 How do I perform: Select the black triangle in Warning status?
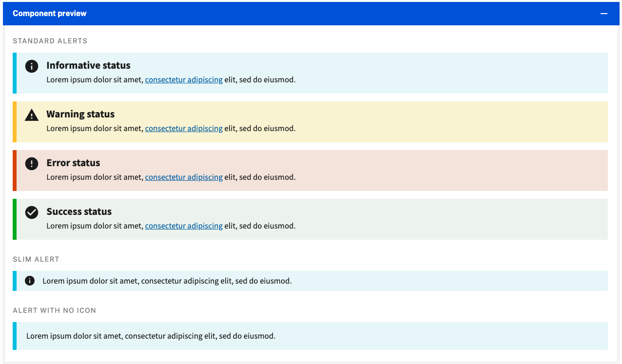(x=31, y=115)
